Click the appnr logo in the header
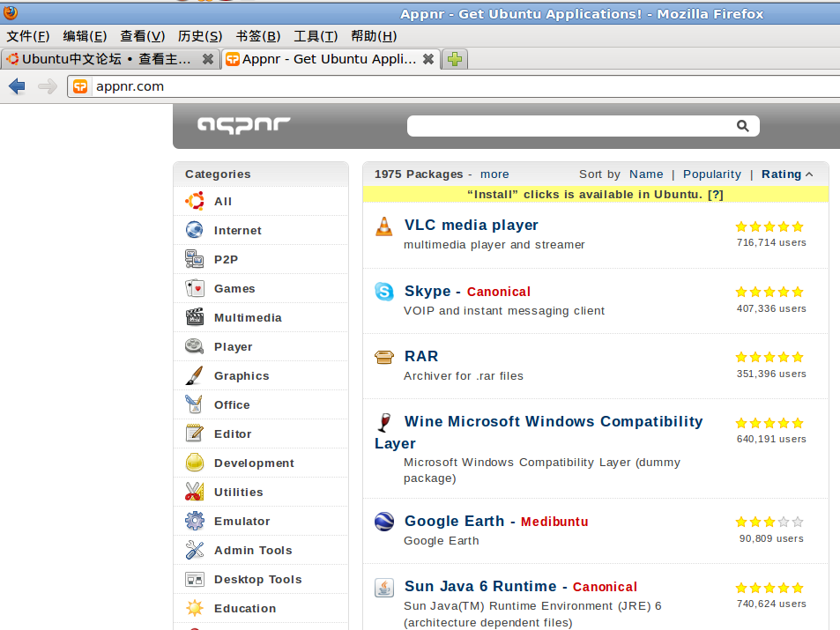Image resolution: width=840 pixels, height=630 pixels. [x=244, y=125]
